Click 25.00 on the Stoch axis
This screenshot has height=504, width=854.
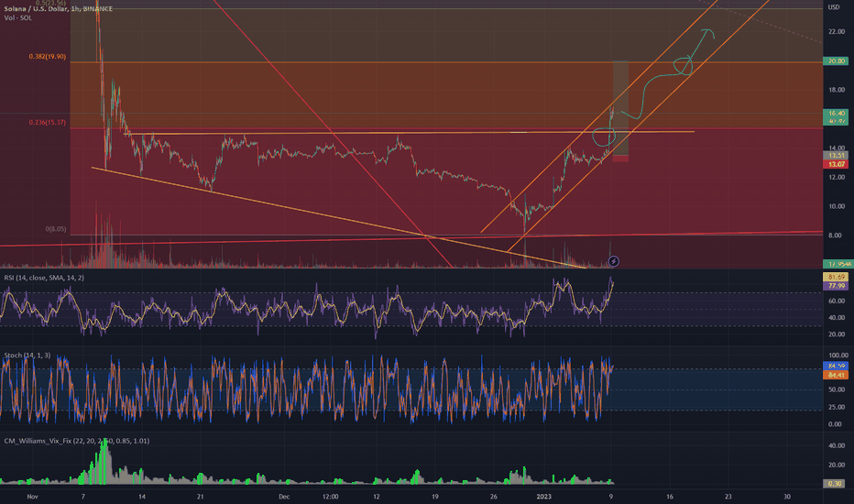click(837, 407)
